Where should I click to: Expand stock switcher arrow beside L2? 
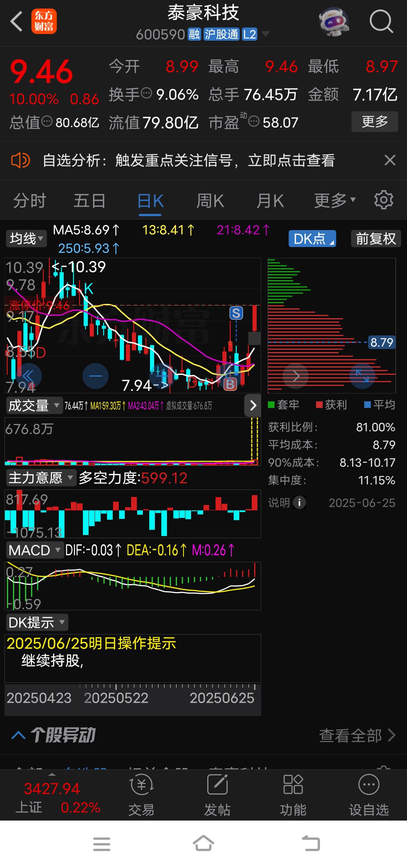pyautogui.click(x=266, y=34)
